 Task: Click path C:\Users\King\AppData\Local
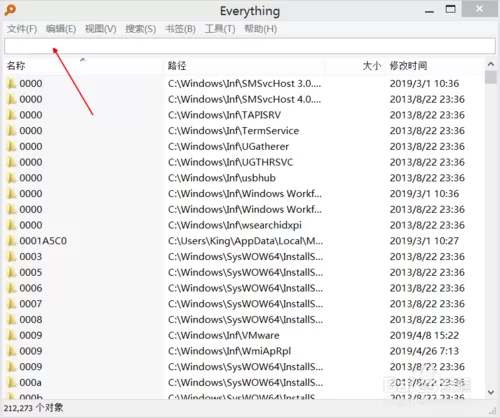click(x=245, y=241)
